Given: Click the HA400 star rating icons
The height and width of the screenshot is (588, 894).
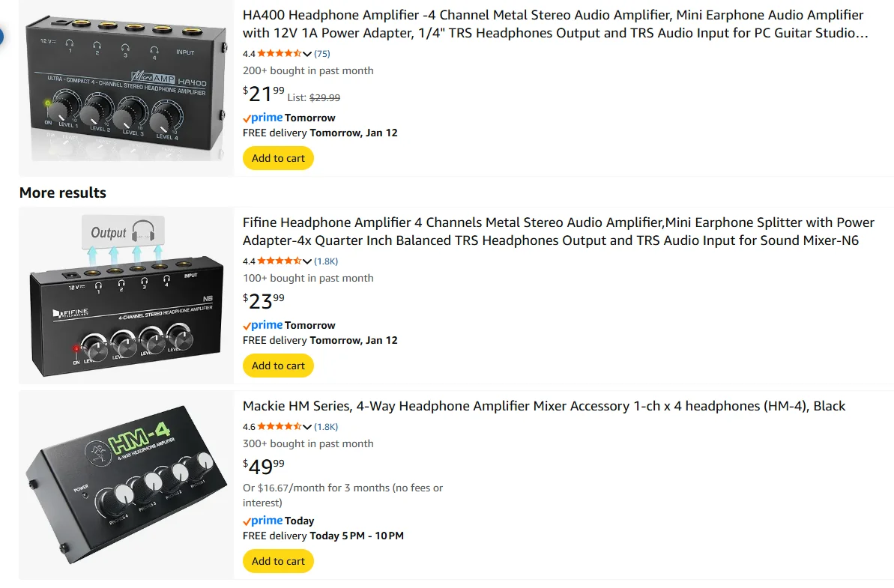Looking at the screenshot, I should point(280,54).
